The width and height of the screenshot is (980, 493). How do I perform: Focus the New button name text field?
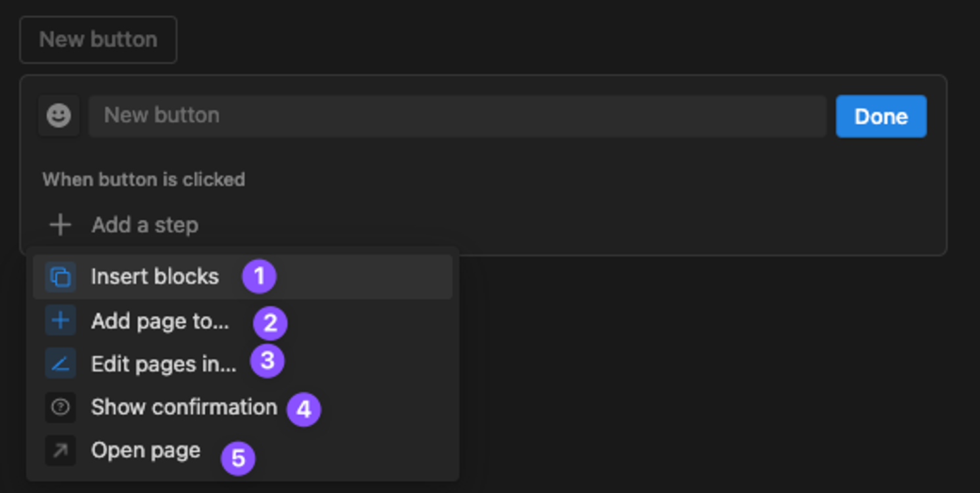[457, 116]
